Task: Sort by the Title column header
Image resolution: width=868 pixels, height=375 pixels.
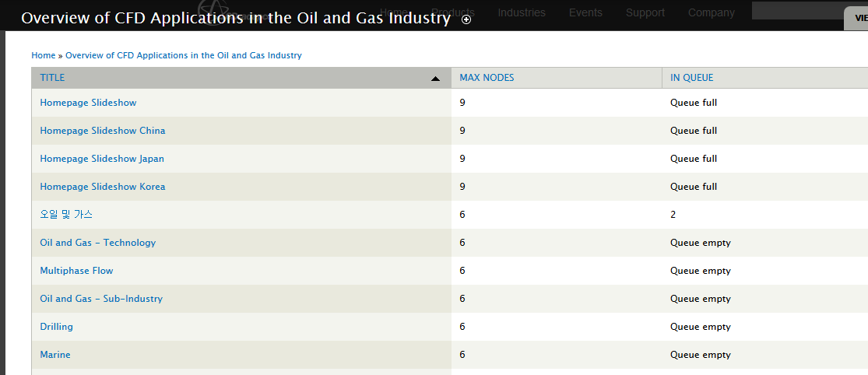Action: [53, 78]
